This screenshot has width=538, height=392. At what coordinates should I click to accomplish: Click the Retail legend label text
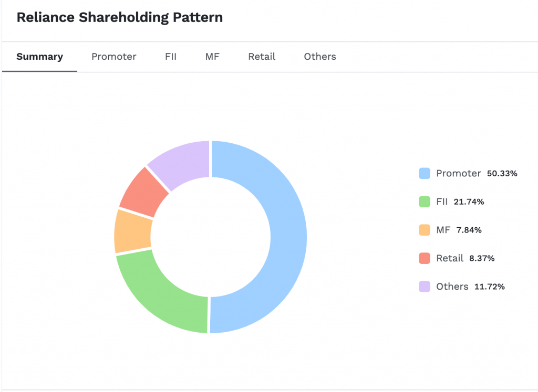pos(450,258)
